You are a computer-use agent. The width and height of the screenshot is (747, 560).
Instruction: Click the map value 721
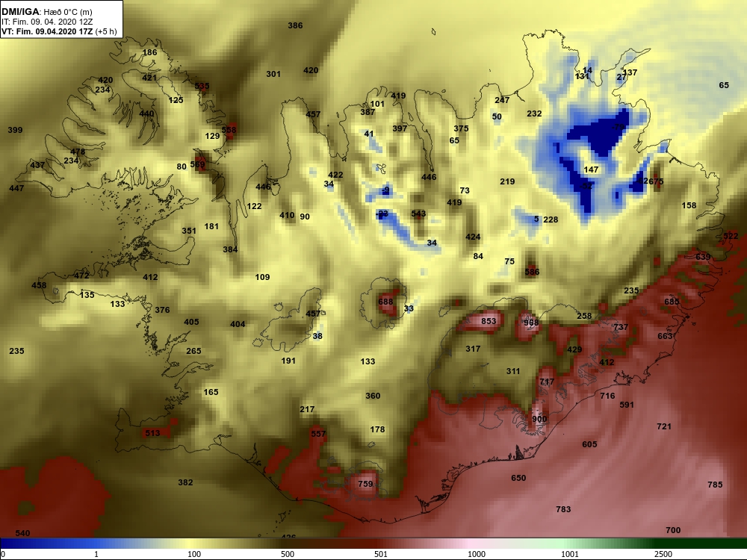pos(664,426)
